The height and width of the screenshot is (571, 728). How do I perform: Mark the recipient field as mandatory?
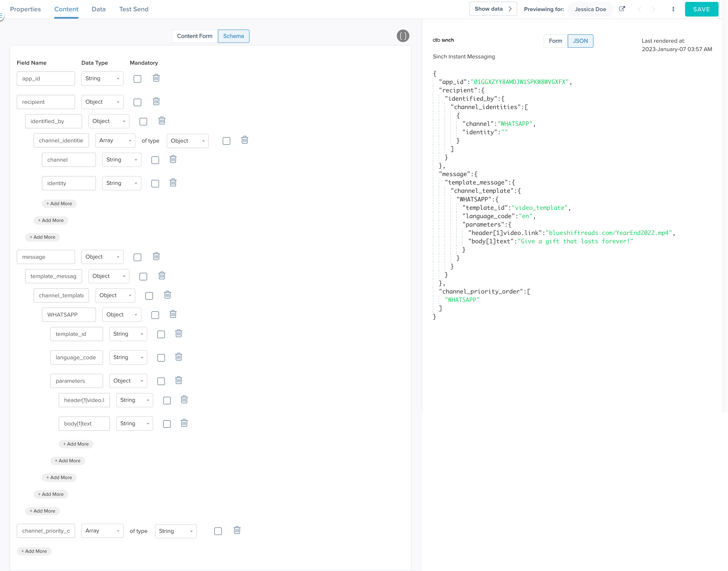(x=137, y=102)
